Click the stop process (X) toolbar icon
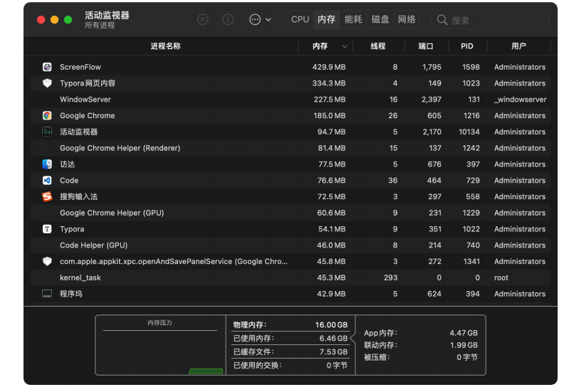The image size is (574, 392). point(202,19)
